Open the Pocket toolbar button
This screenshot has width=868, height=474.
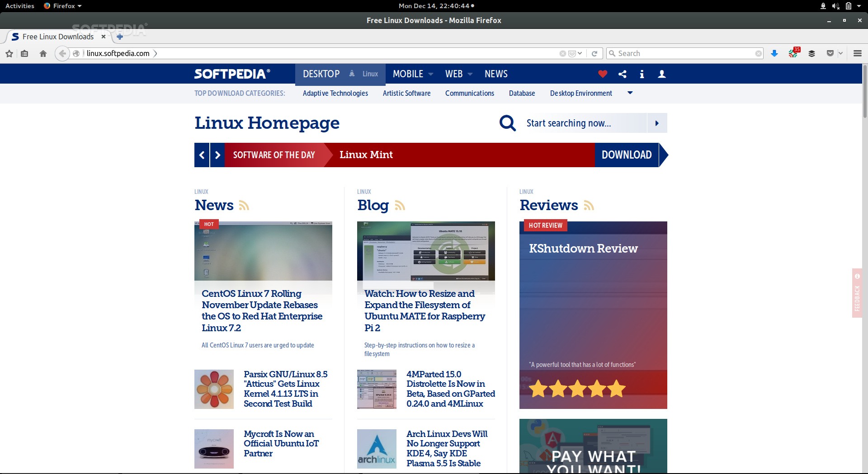coord(830,53)
